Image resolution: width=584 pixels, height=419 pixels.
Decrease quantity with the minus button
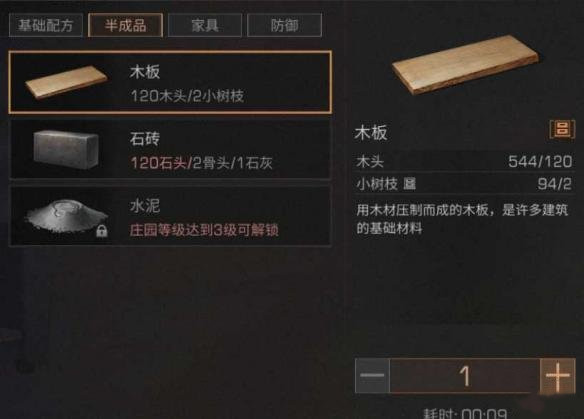372,375
